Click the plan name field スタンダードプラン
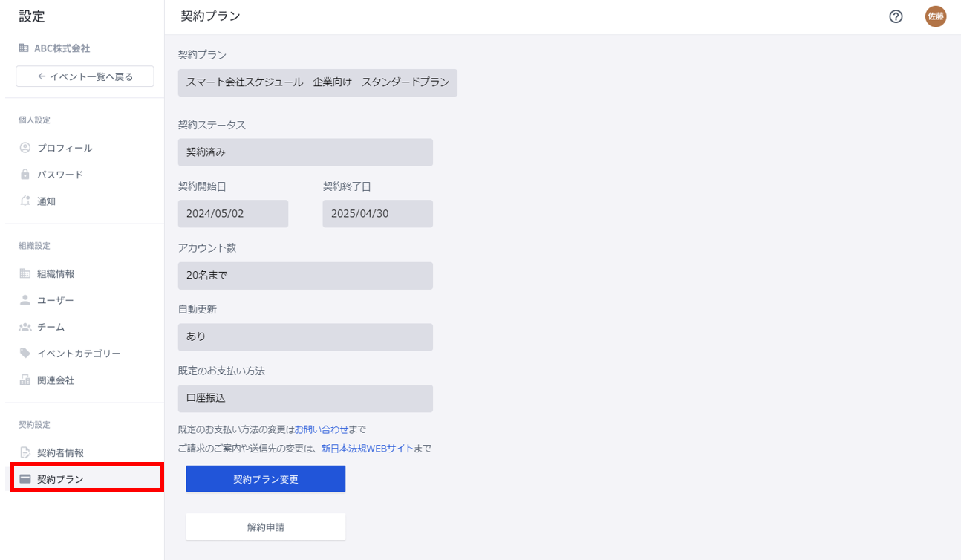Viewport: 961px width, 560px height. tap(318, 82)
